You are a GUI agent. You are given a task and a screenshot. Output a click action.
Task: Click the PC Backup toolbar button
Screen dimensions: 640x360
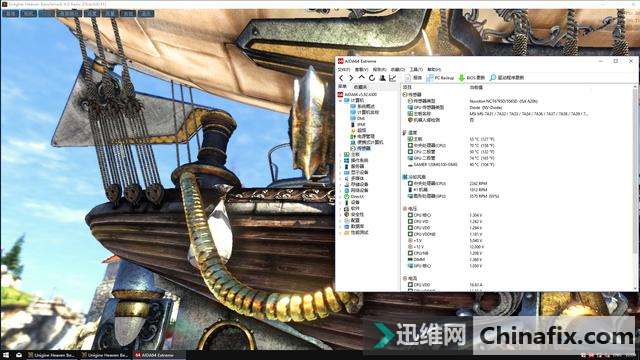(x=440, y=78)
